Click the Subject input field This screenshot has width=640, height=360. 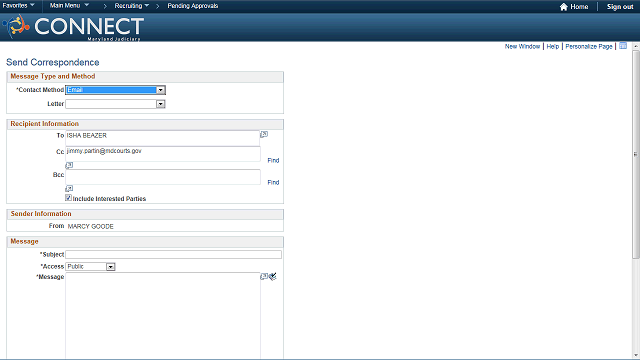pos(173,254)
